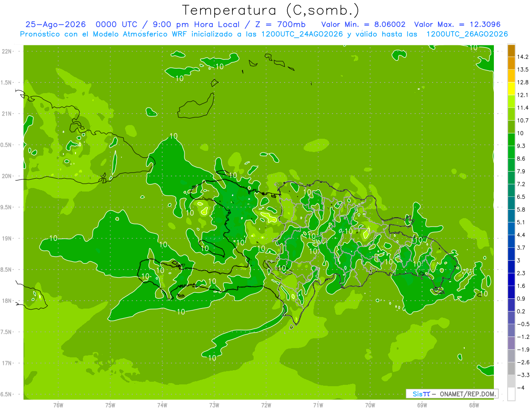
Task: Click the 71W longitude axis label
Action: pos(318,405)
